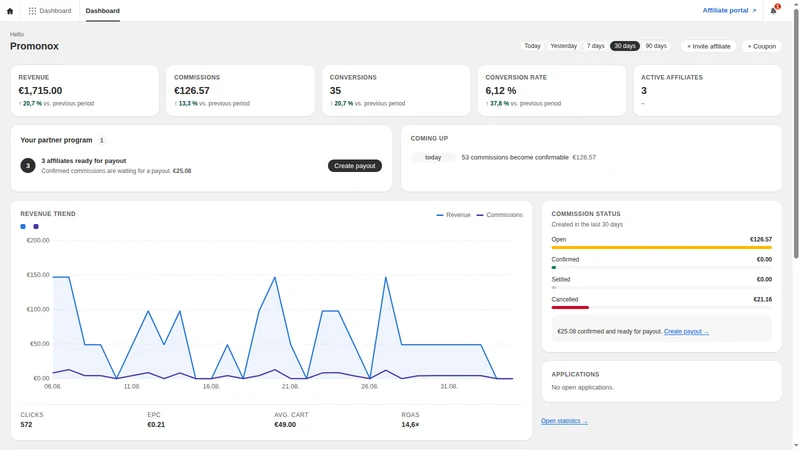Toggle the purple Commissions series square

tap(36, 227)
